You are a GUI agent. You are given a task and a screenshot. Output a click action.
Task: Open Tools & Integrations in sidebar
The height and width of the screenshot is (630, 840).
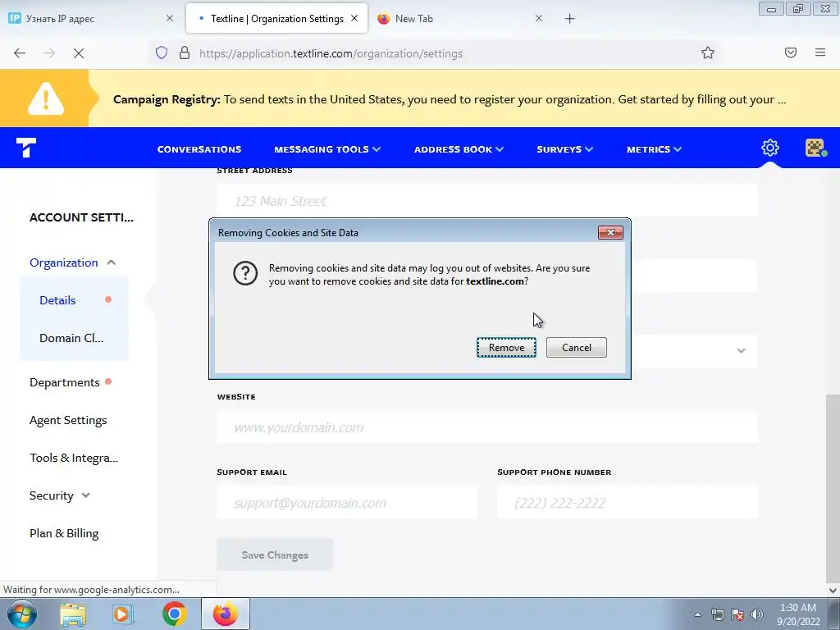point(74,458)
